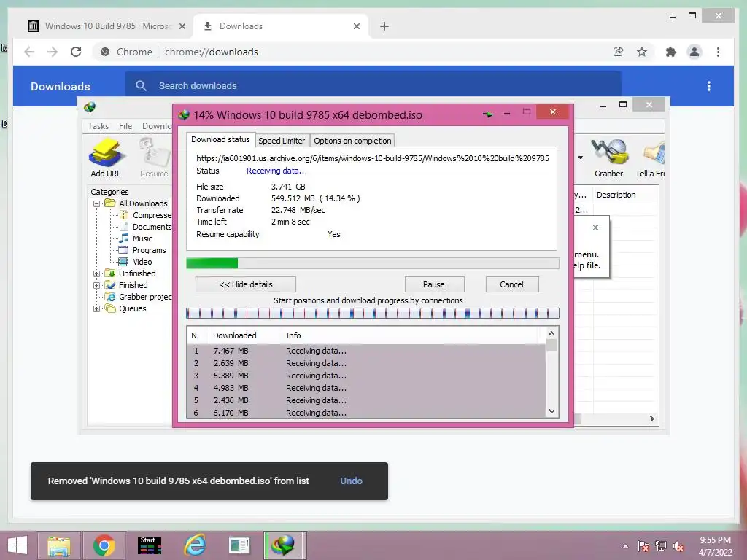Select the Download status tab
747x560 pixels.
(220, 139)
